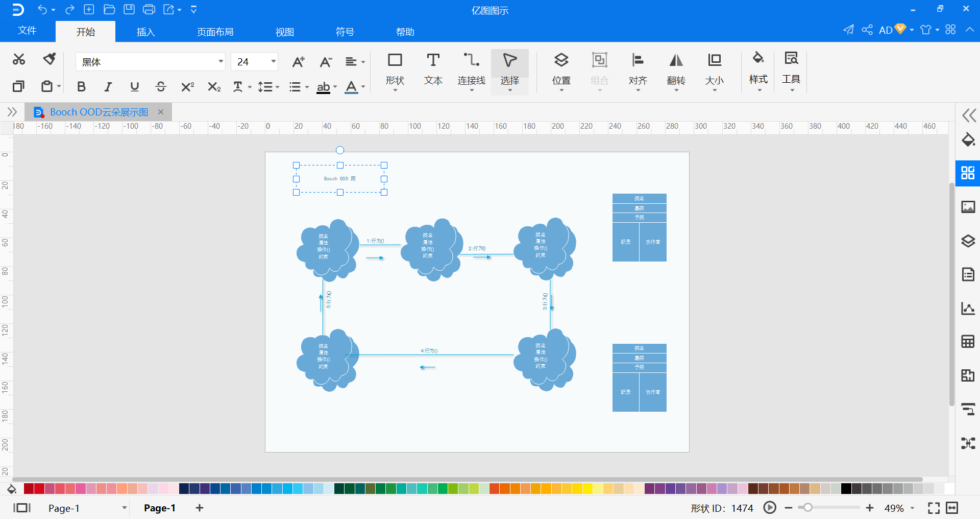Screen dimensions: 980x519
Task: Open the Style (样式) fill tool
Action: [x=758, y=70]
